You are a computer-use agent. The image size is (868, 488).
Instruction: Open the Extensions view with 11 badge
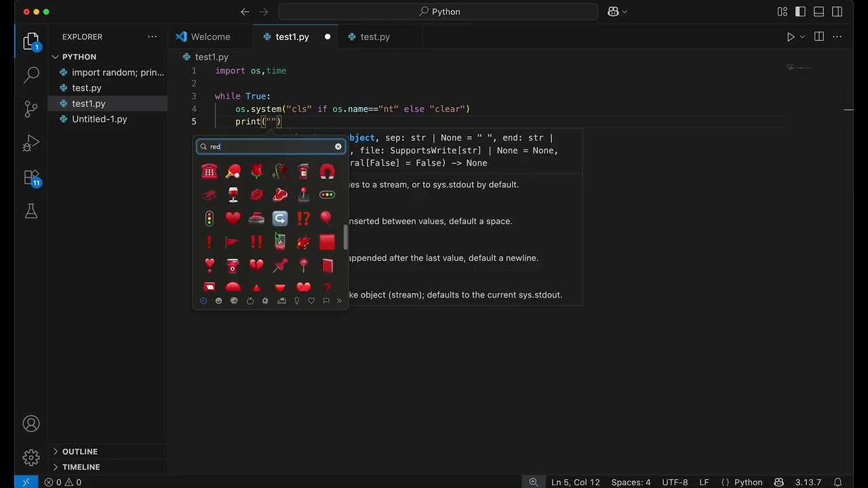[x=32, y=178]
